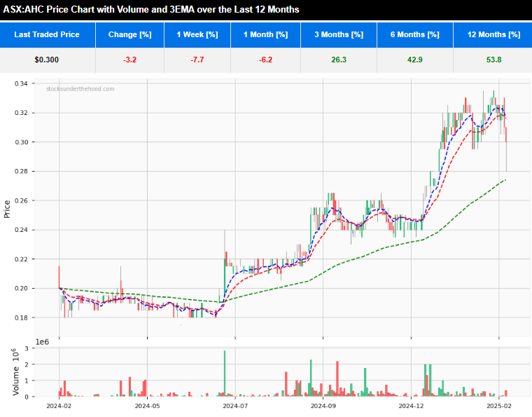Select the Change [%] column header
The height and width of the screenshot is (417, 532).
(129, 34)
